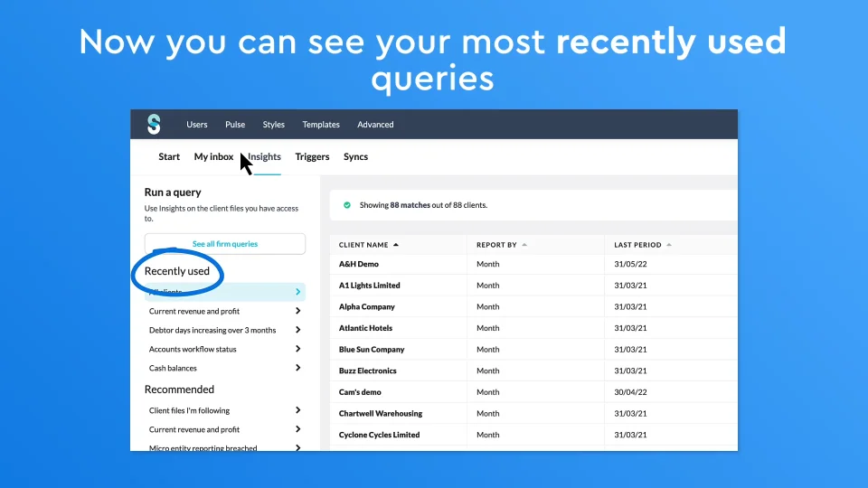Sort by Last Period arrow icon
The height and width of the screenshot is (488, 868).
669,245
